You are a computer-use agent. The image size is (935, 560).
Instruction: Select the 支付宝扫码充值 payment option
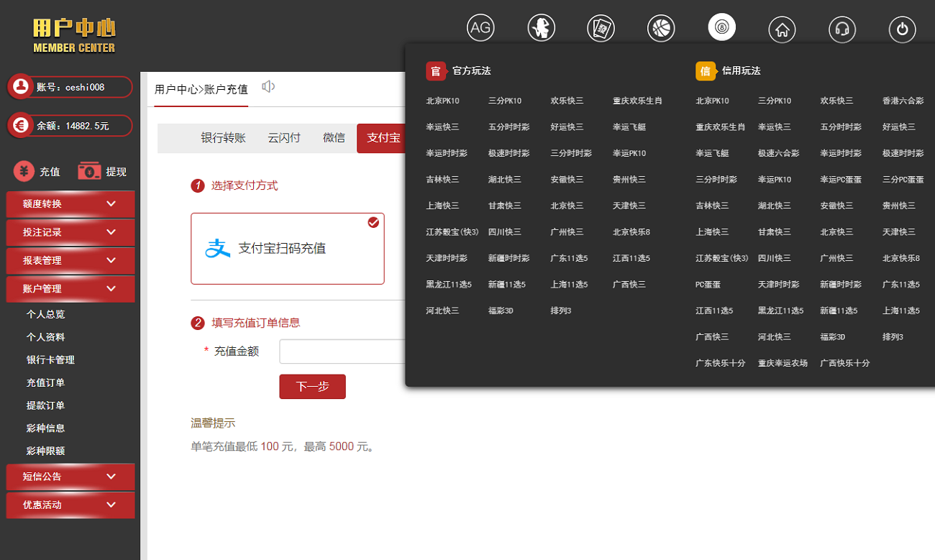tap(287, 249)
